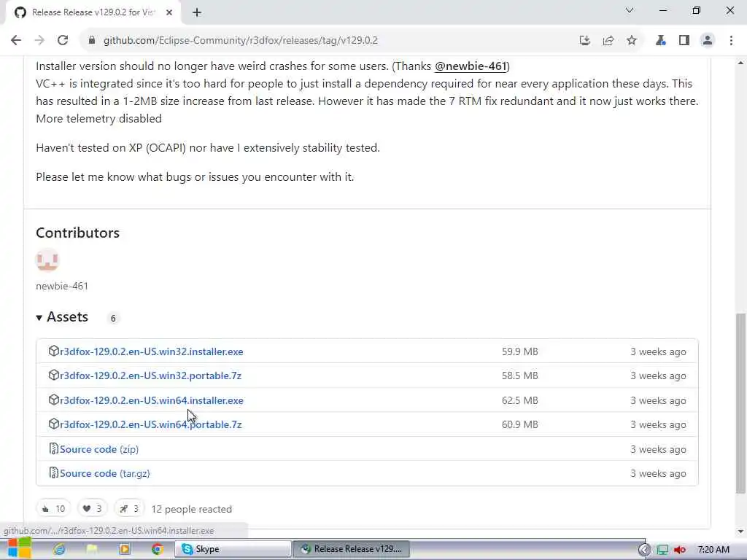
Task: Switch to Release v129 taskbar window
Action: pos(351,549)
